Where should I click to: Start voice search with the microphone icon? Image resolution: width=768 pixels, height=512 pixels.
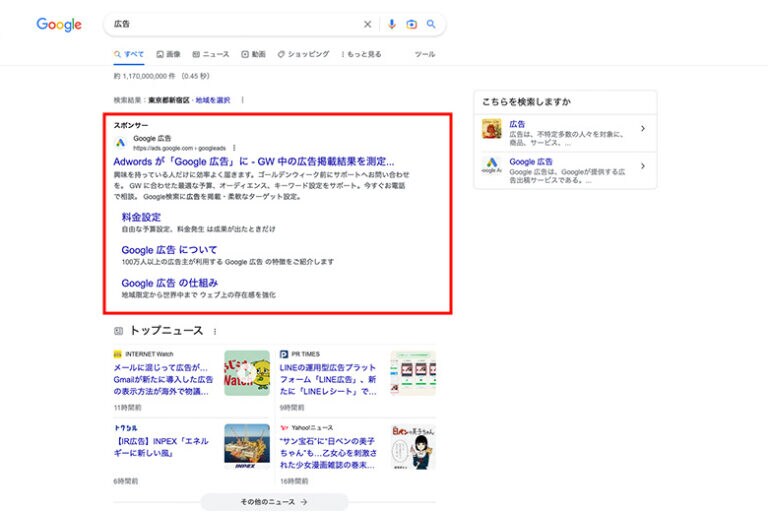point(391,24)
